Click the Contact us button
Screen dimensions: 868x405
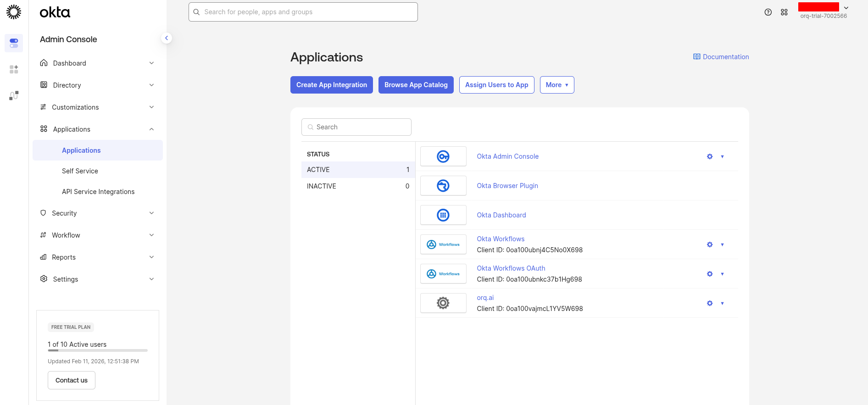coord(72,380)
